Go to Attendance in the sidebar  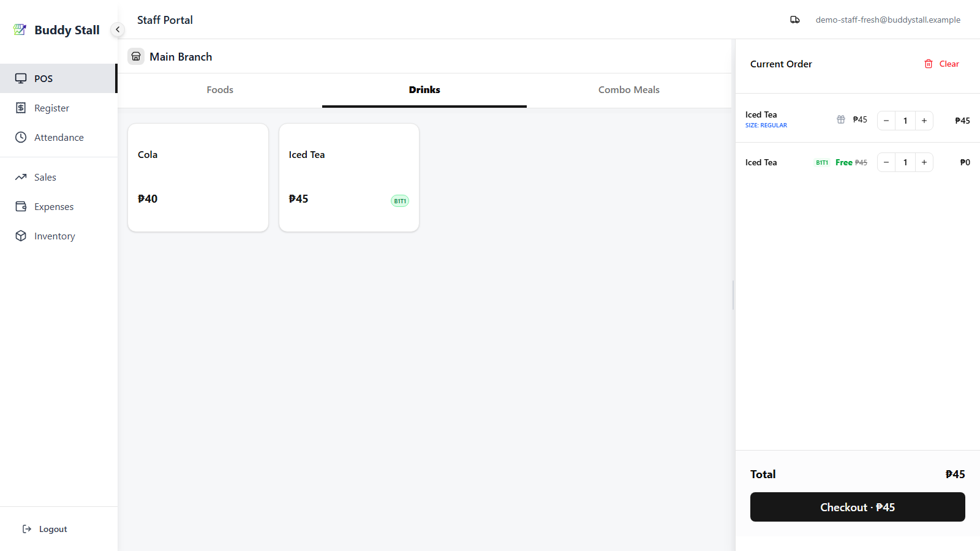pyautogui.click(x=58, y=137)
